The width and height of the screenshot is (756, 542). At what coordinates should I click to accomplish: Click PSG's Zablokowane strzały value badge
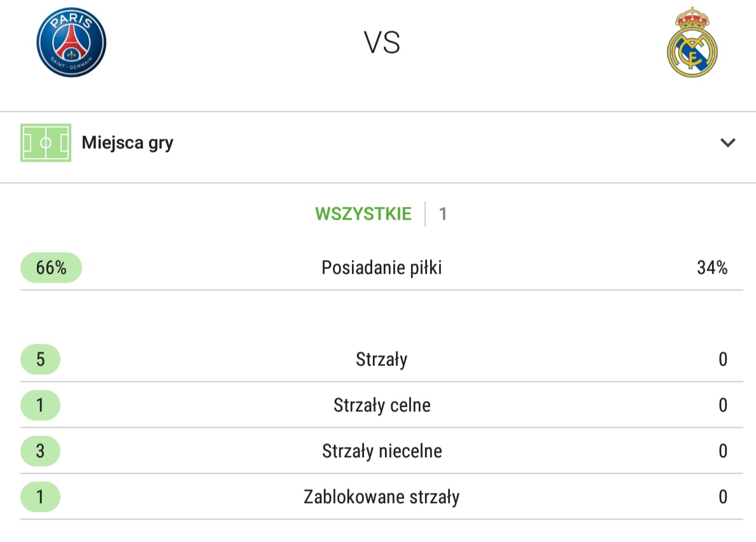coord(41,497)
